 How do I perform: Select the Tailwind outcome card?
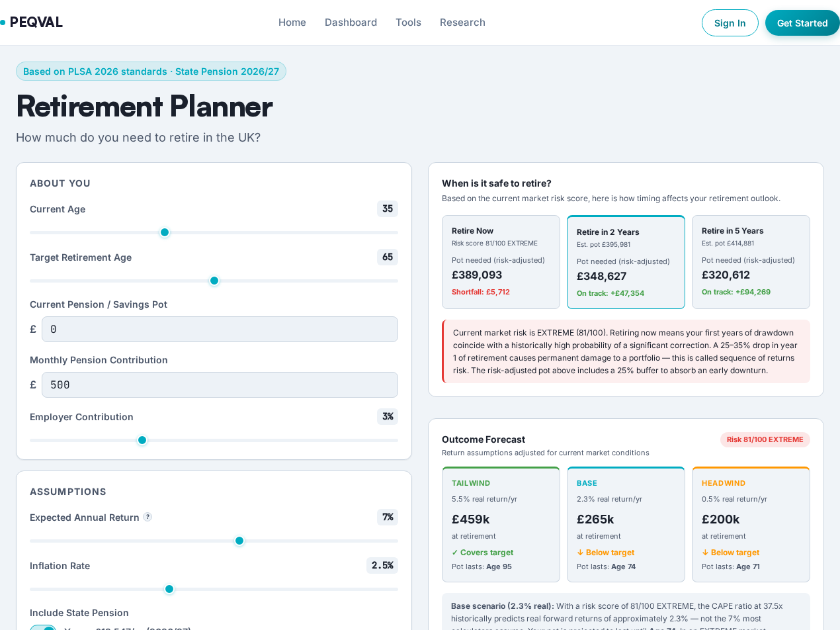click(501, 524)
